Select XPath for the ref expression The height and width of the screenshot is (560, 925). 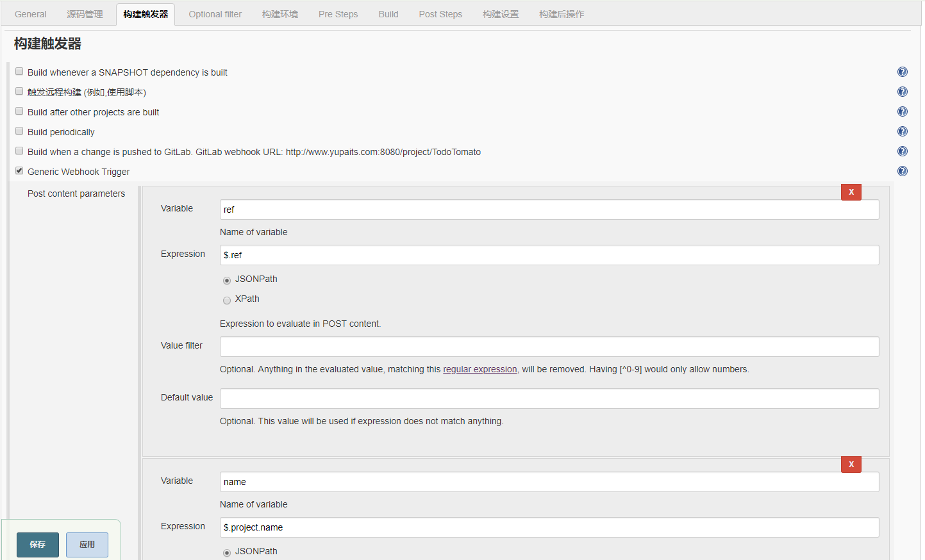click(x=227, y=301)
